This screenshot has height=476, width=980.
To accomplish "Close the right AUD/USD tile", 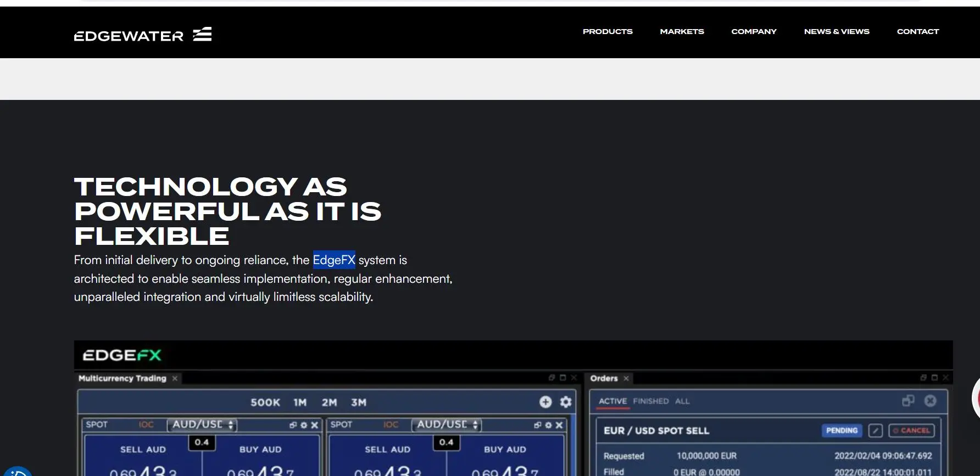I will pyautogui.click(x=559, y=425).
